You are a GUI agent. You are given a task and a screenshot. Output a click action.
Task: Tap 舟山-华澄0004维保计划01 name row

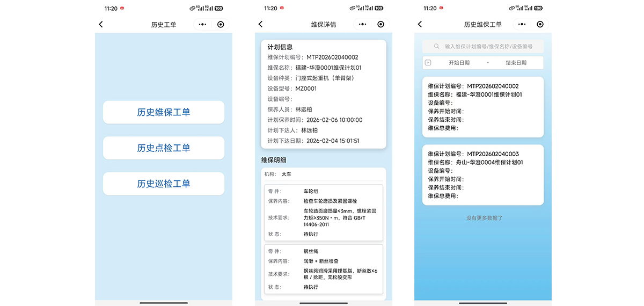tap(475, 162)
